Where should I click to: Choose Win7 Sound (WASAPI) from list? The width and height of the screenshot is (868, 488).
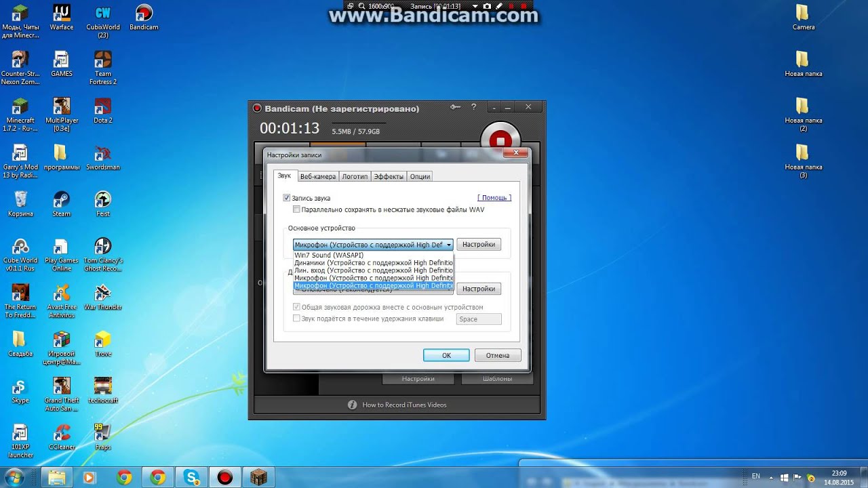click(x=373, y=255)
